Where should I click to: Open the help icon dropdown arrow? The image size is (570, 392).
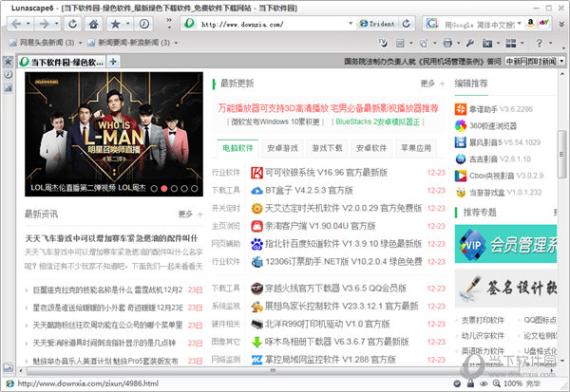click(x=551, y=44)
